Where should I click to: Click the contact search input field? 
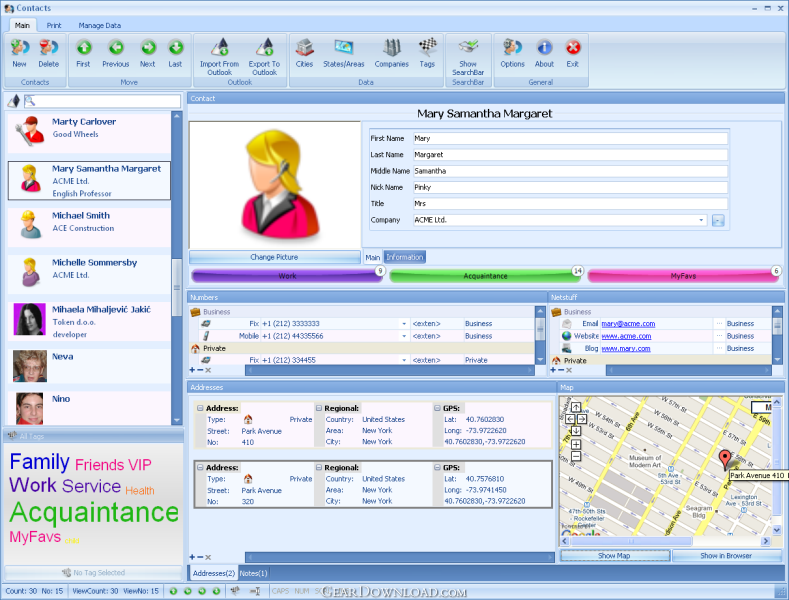point(102,101)
